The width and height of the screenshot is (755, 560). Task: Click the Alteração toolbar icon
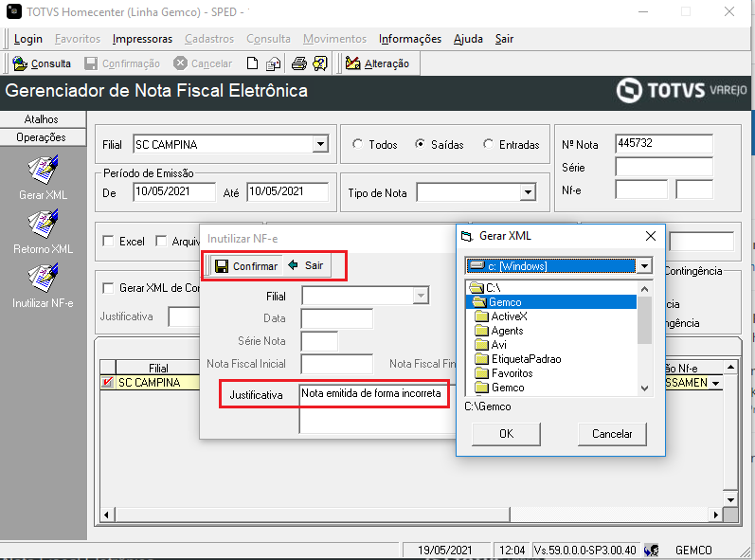point(353,63)
